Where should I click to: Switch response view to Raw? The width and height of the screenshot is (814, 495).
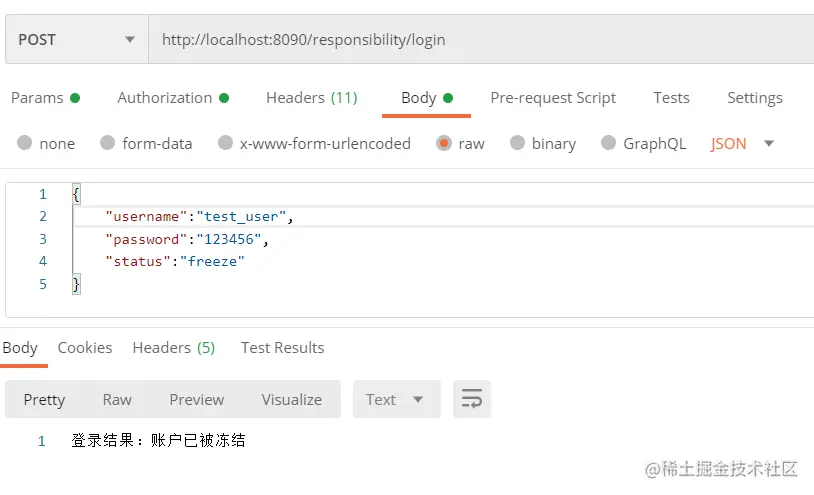click(x=117, y=399)
